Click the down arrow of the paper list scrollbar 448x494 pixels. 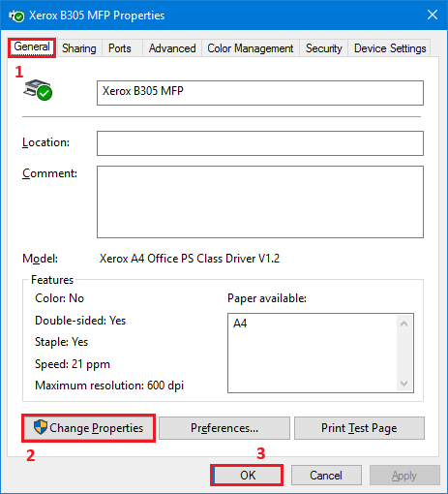403,384
